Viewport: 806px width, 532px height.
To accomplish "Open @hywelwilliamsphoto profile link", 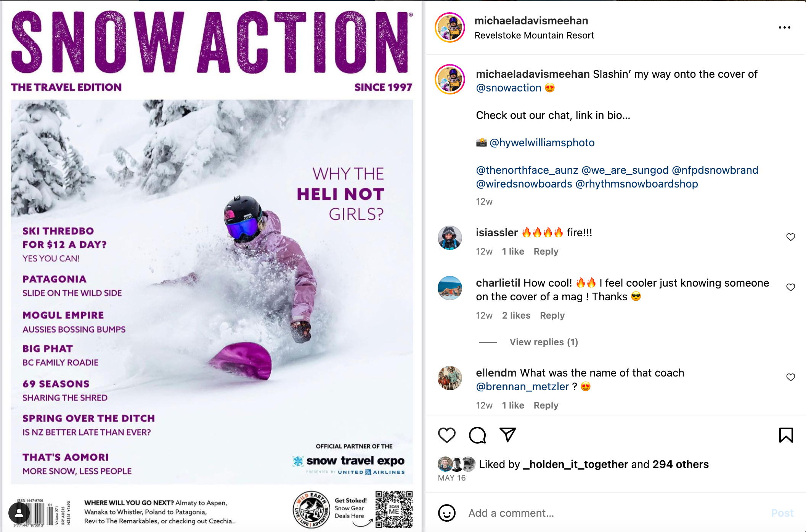I will [x=542, y=143].
